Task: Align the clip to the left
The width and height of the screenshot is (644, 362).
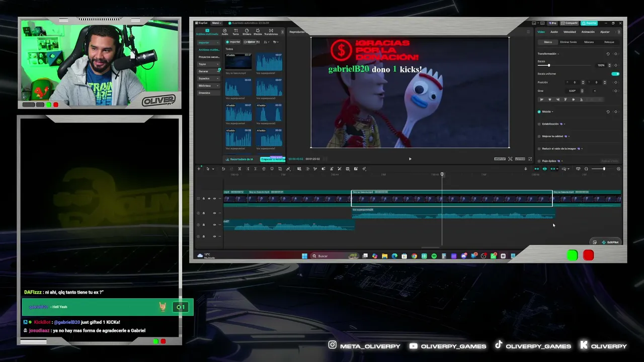Action: pos(542,100)
